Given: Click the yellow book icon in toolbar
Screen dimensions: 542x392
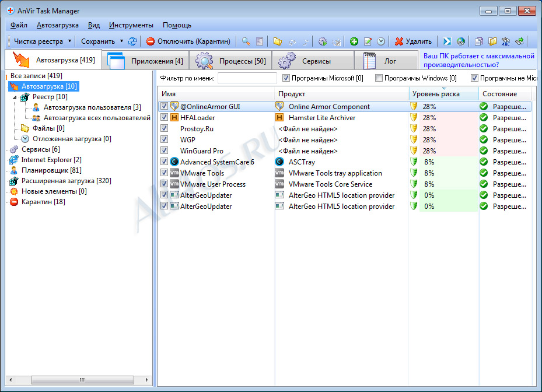Looking at the screenshot, I should (492, 41).
